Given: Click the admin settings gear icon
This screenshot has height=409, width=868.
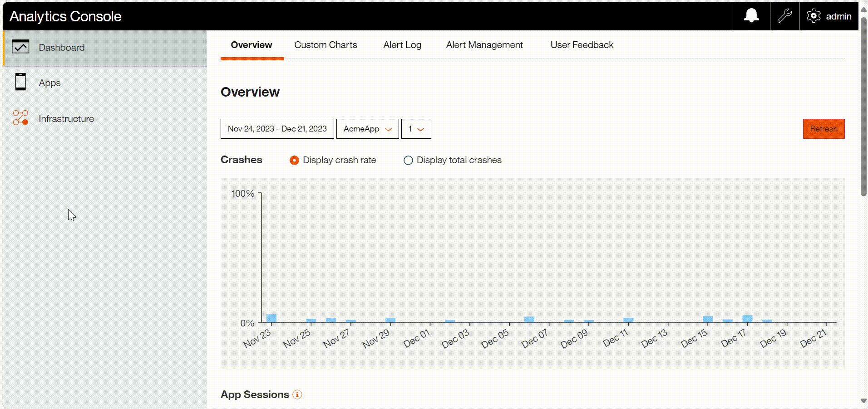Looking at the screenshot, I should point(813,16).
